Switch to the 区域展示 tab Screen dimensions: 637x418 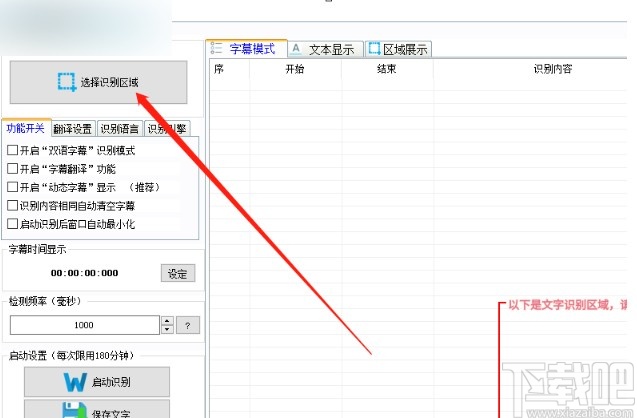(x=398, y=50)
